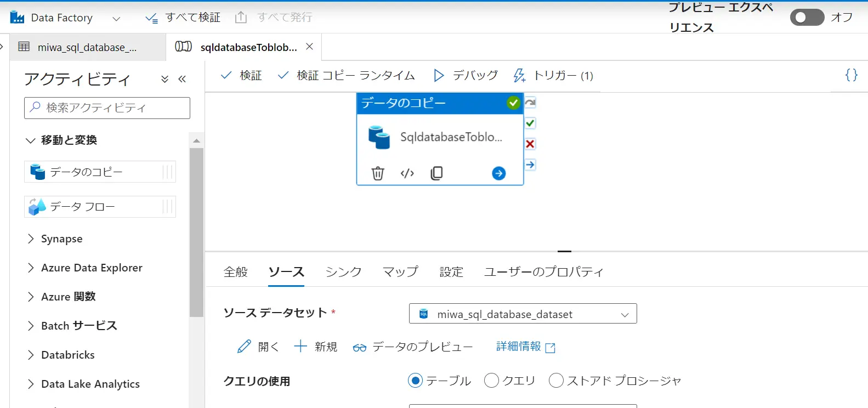Click すべて発行 publish all button
The image size is (868, 408).
point(274,18)
